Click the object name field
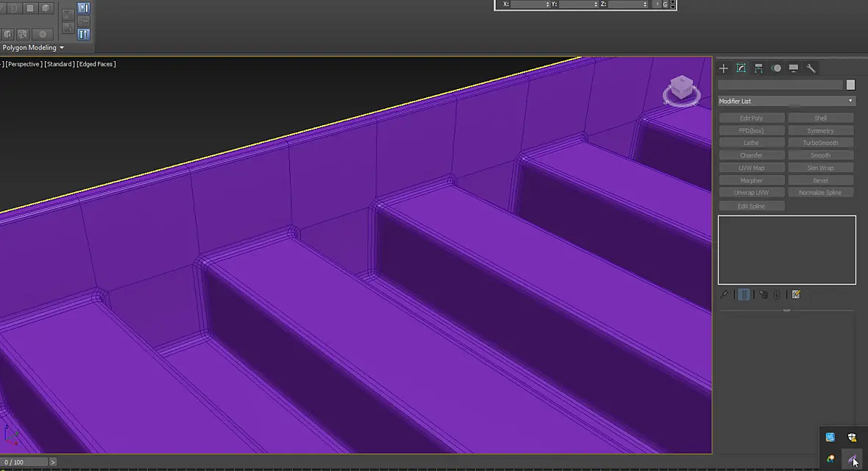Image resolution: width=868 pixels, height=471 pixels. click(780, 85)
